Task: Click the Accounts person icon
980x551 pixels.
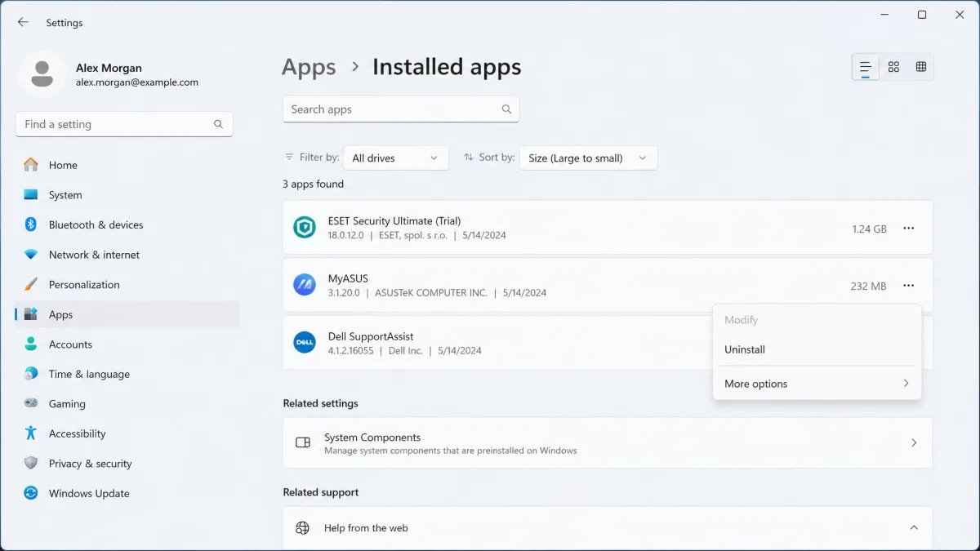Action: pos(31,344)
